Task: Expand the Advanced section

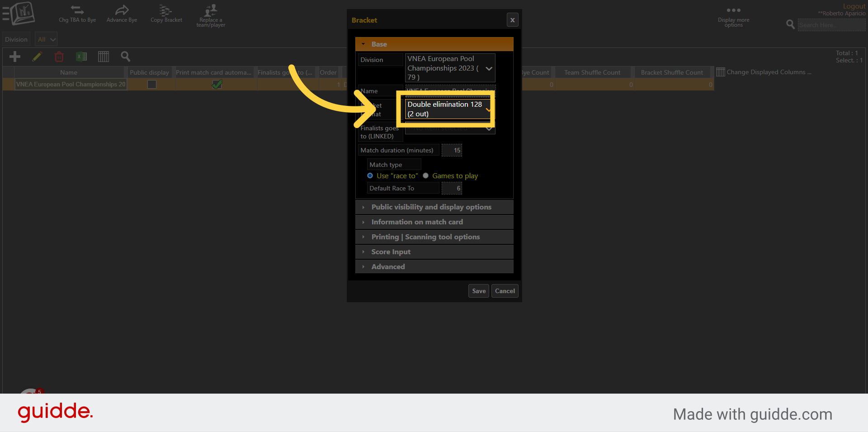Action: (x=434, y=266)
